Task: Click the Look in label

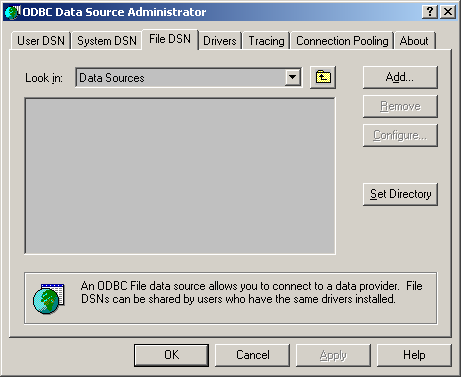Action: pos(44,78)
